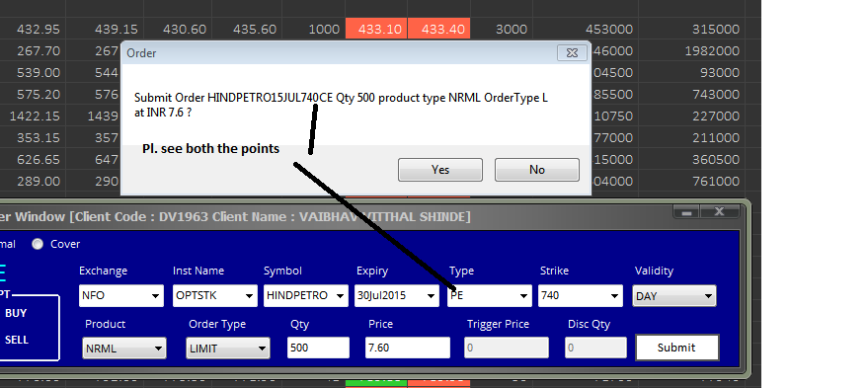
Task: Click Yes to confirm the order
Action: [x=440, y=170]
